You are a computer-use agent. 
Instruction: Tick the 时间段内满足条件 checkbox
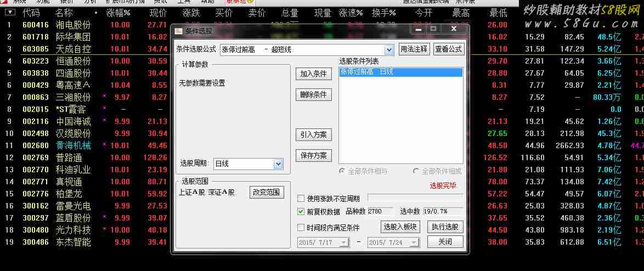(x=301, y=228)
